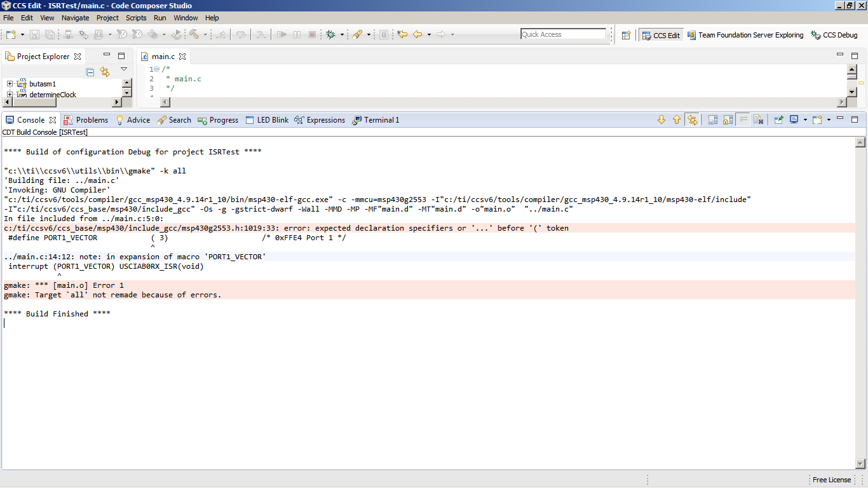Collapse the comment fold on line 1
Screen dimensions: 868x488
156,69
